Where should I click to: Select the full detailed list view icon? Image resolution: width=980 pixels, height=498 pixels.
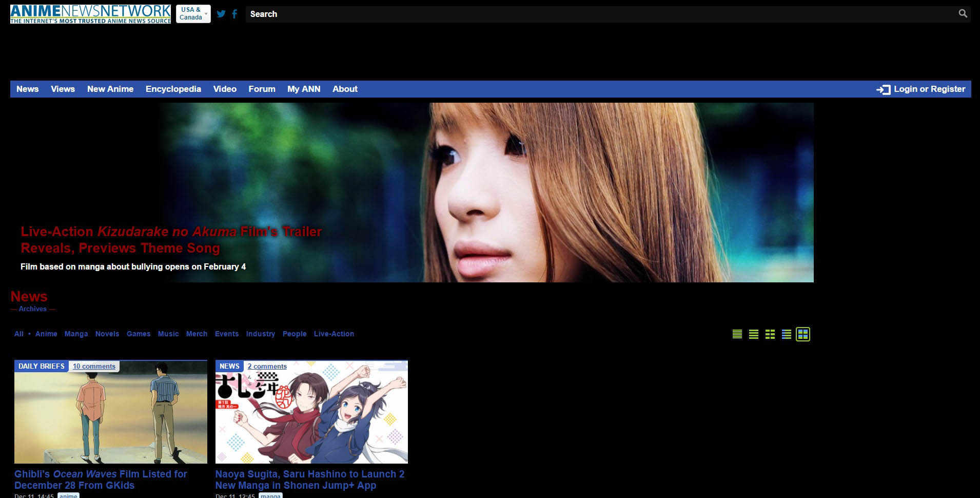tap(737, 334)
